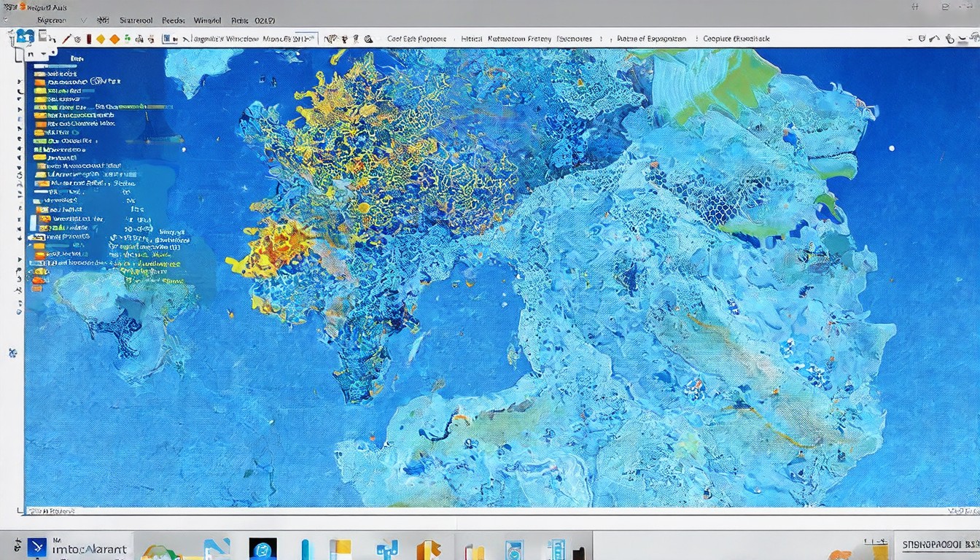
Task: Click the orange diamond toolbar icon
Action: point(114,39)
